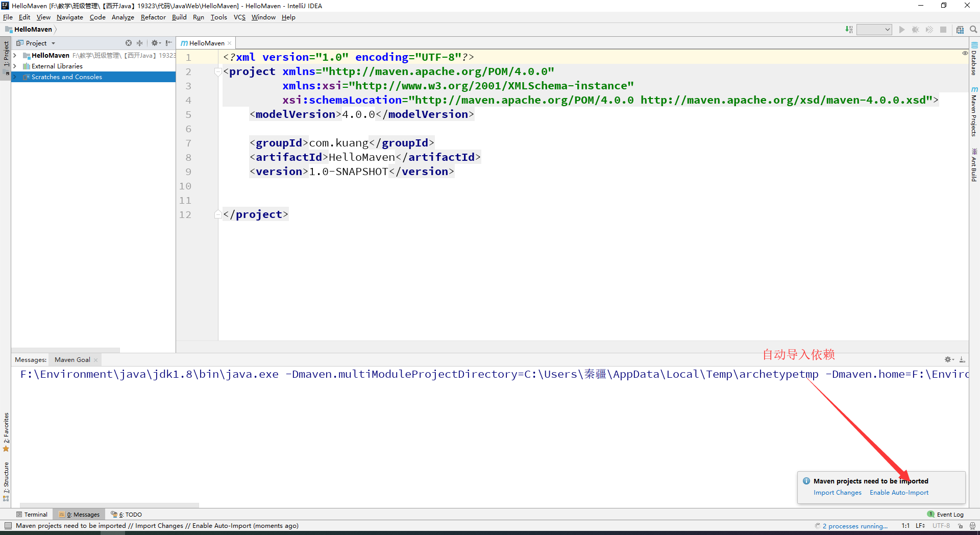Click the Enable Auto-Import link
Screen dimensions: 980x535
[x=899, y=492]
